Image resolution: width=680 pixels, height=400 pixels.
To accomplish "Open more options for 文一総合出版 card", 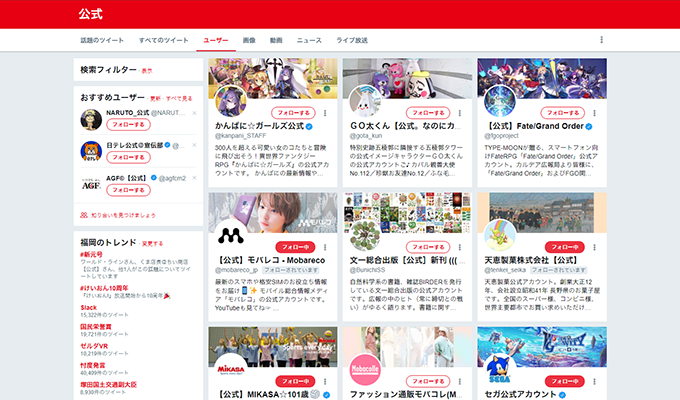I will point(460,247).
